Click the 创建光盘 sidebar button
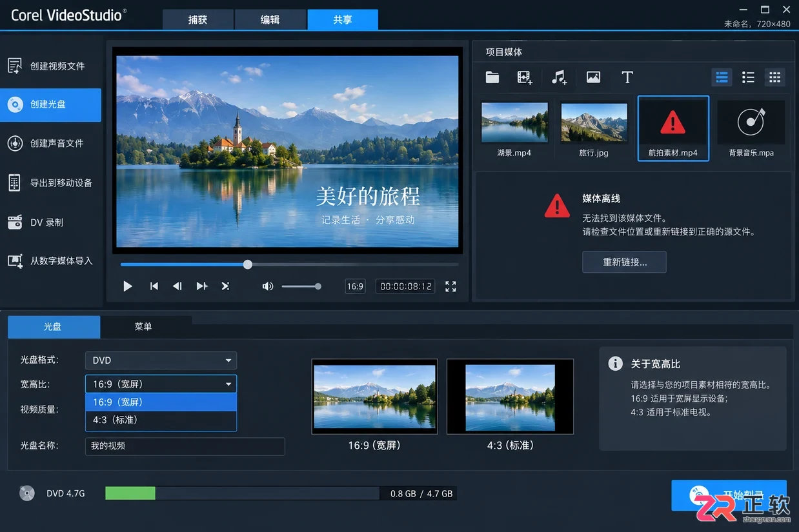Screen dimensions: 799x532 50,104
